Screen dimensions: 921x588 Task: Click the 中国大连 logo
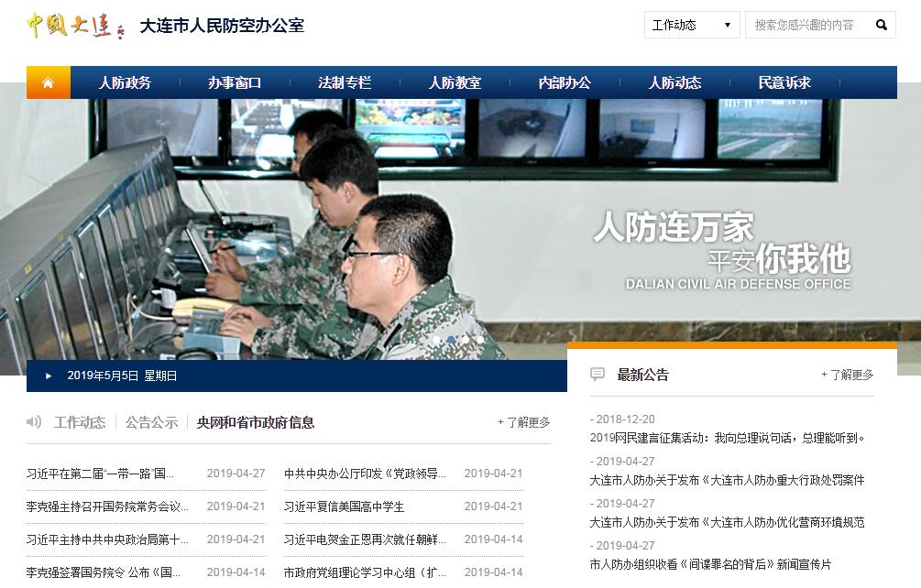(x=75, y=25)
